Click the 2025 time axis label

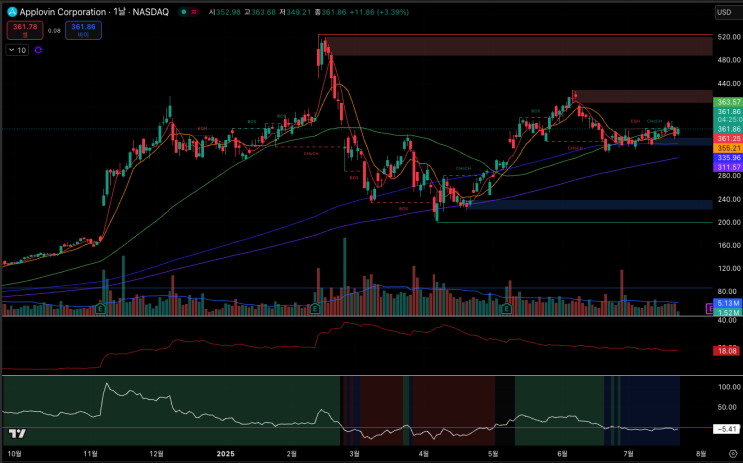coord(225,454)
